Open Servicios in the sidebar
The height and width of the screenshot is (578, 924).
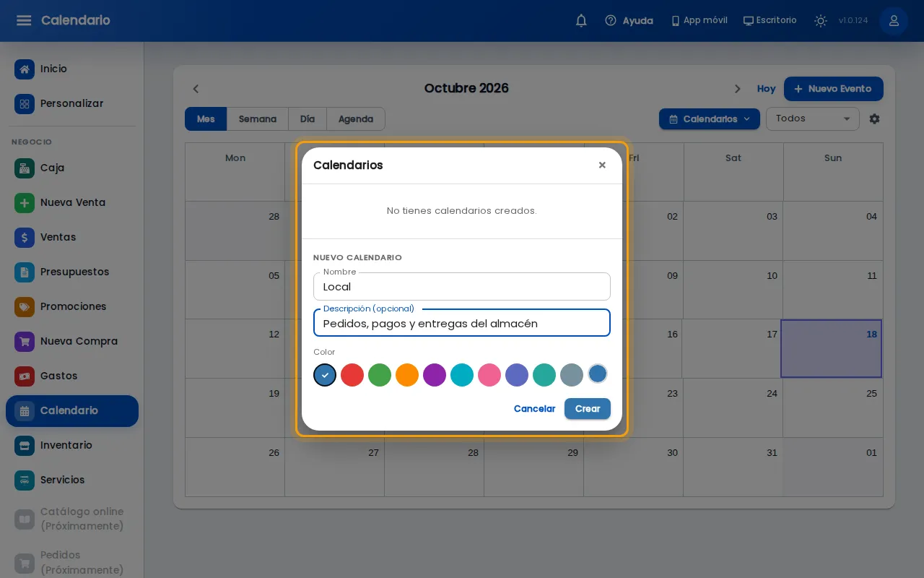coord(72,480)
